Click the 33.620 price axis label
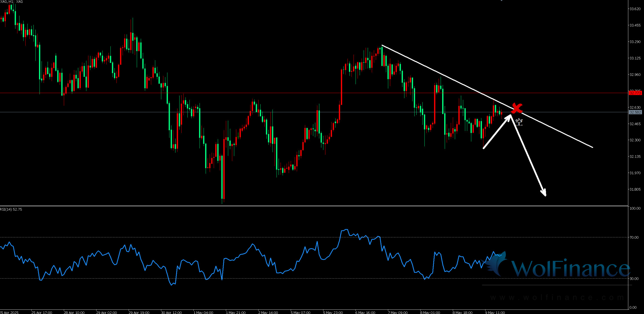The height and width of the screenshot is (314, 644). tap(635, 9)
